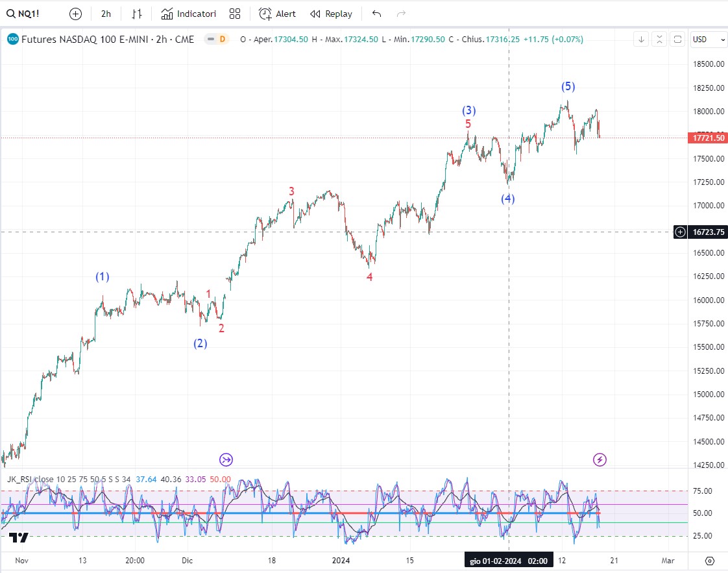This screenshot has width=728, height=573.
Task: Click plus button beside 16723.75 price
Action: click(x=680, y=232)
